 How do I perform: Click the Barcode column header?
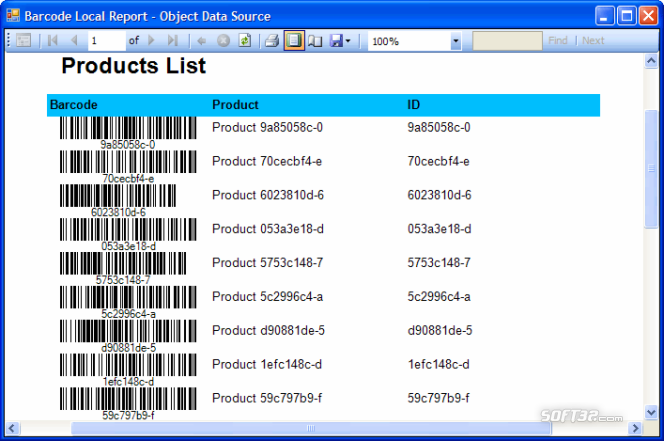74,105
